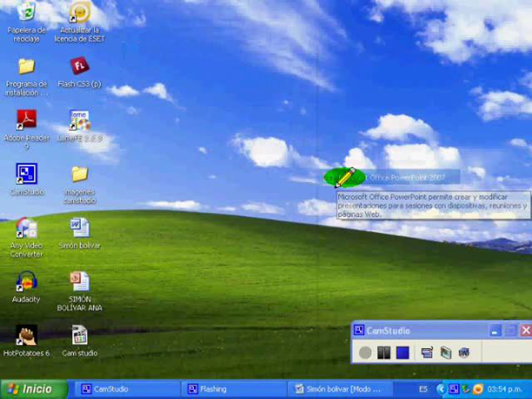Click the orange tray icon beside the clock

[478, 389]
